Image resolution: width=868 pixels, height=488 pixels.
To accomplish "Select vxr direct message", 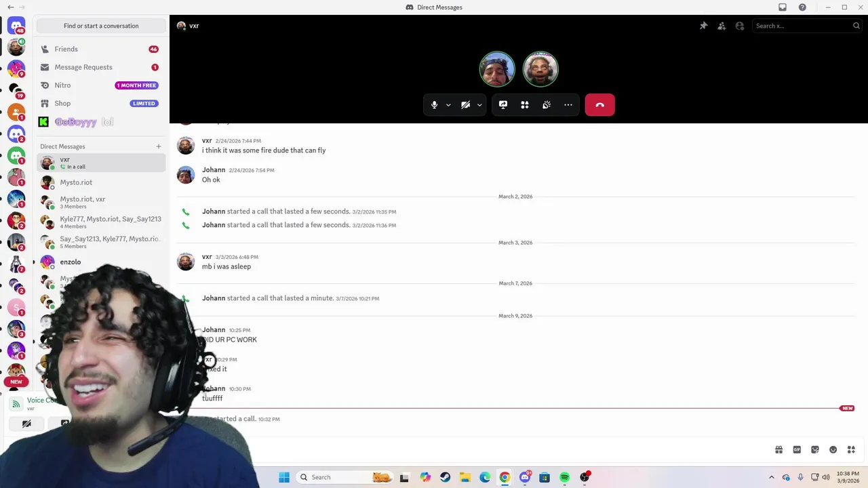I will tap(101, 163).
